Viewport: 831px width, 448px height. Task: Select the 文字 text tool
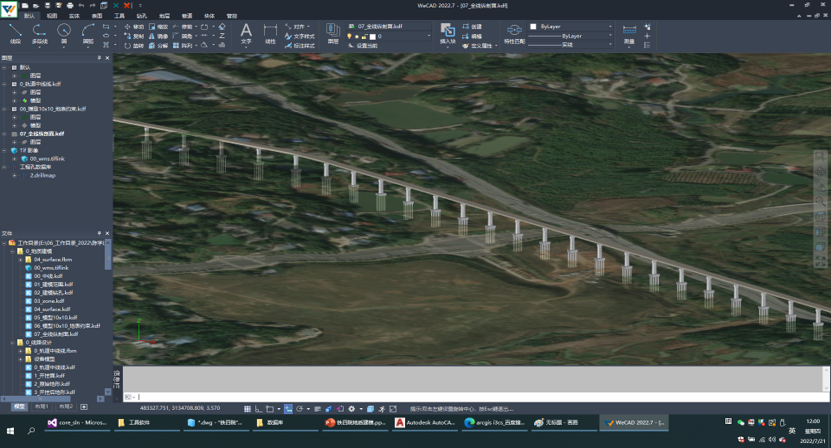tap(246, 34)
